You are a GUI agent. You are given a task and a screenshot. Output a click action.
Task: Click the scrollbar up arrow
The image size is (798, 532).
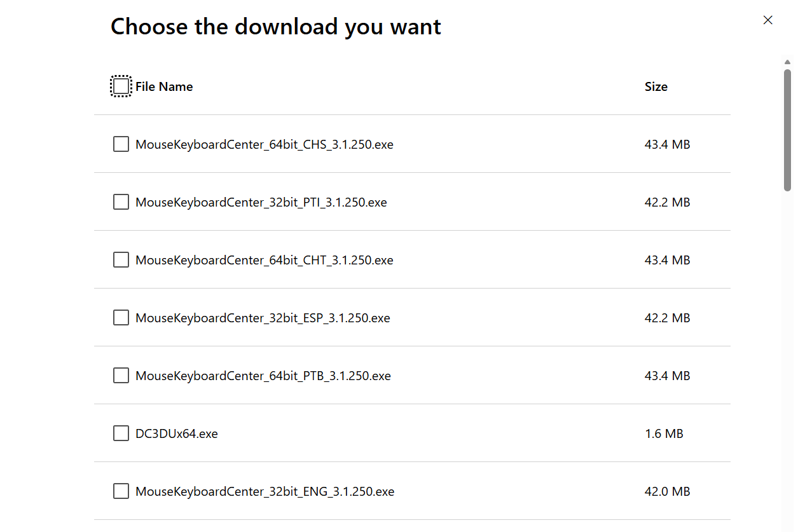pyautogui.click(x=788, y=62)
